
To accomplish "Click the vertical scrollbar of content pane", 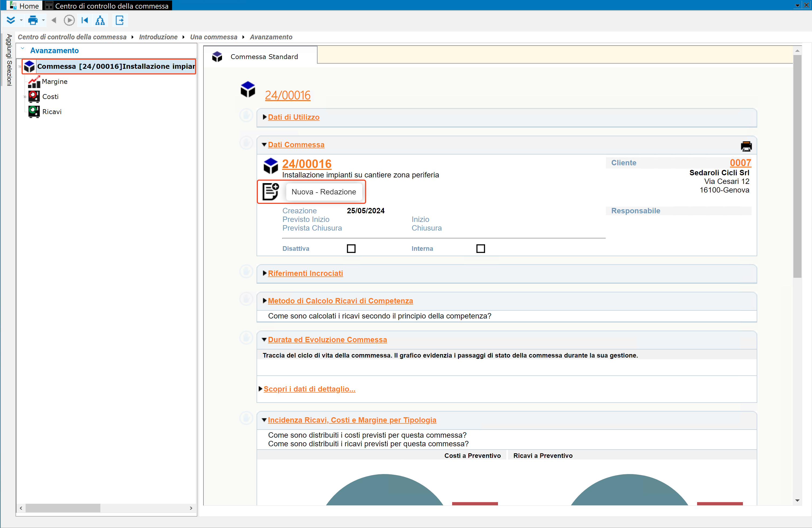I will tap(797, 166).
